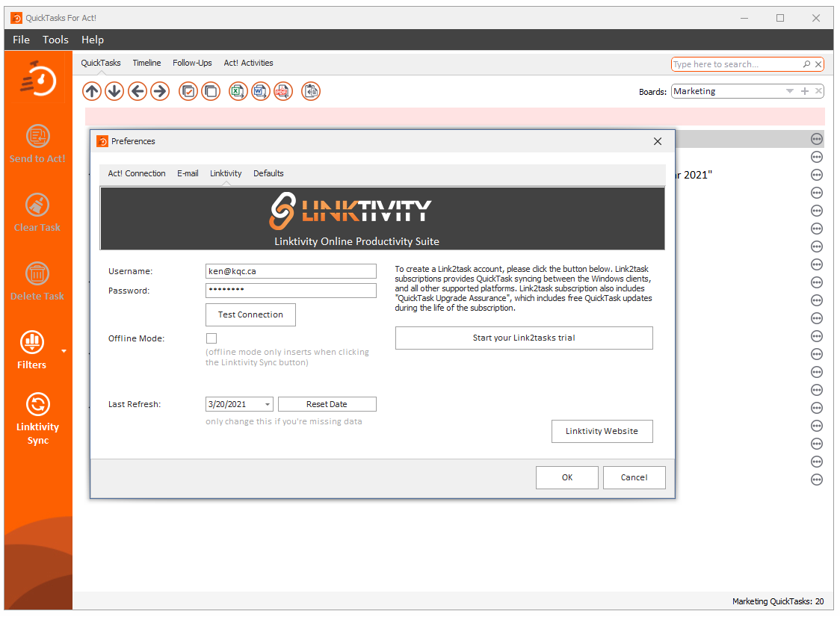Image resolution: width=840 pixels, height=617 pixels.
Task: Open the Defaults preferences tab
Action: click(x=268, y=173)
